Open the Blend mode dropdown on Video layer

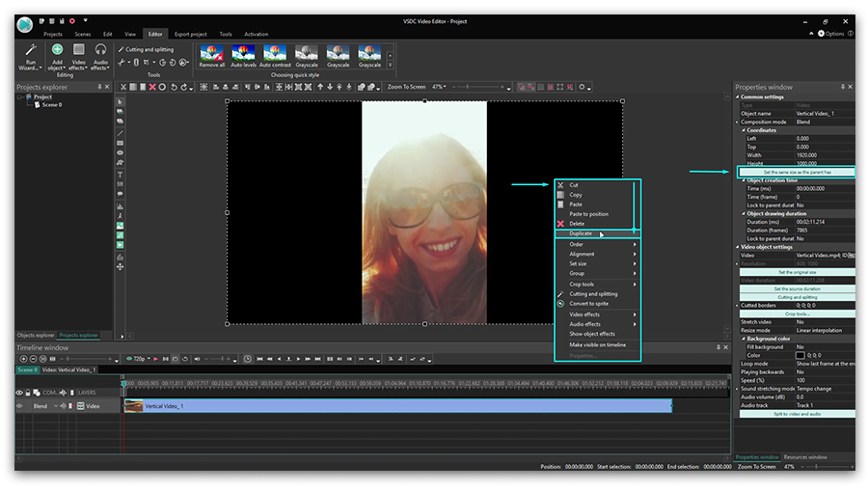[x=56, y=406]
